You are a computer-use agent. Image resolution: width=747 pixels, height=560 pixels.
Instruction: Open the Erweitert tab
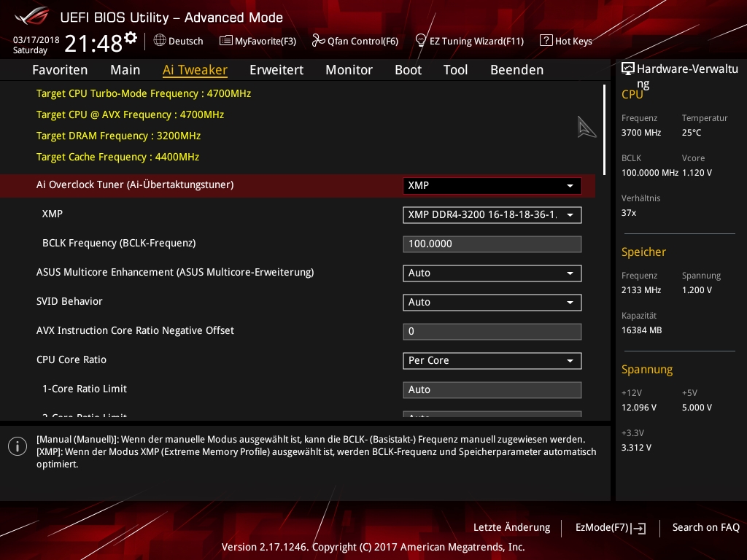click(276, 70)
